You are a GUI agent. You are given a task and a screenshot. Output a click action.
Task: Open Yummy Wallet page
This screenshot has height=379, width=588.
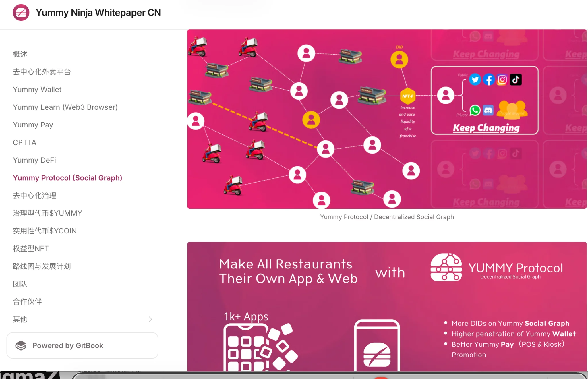37,89
